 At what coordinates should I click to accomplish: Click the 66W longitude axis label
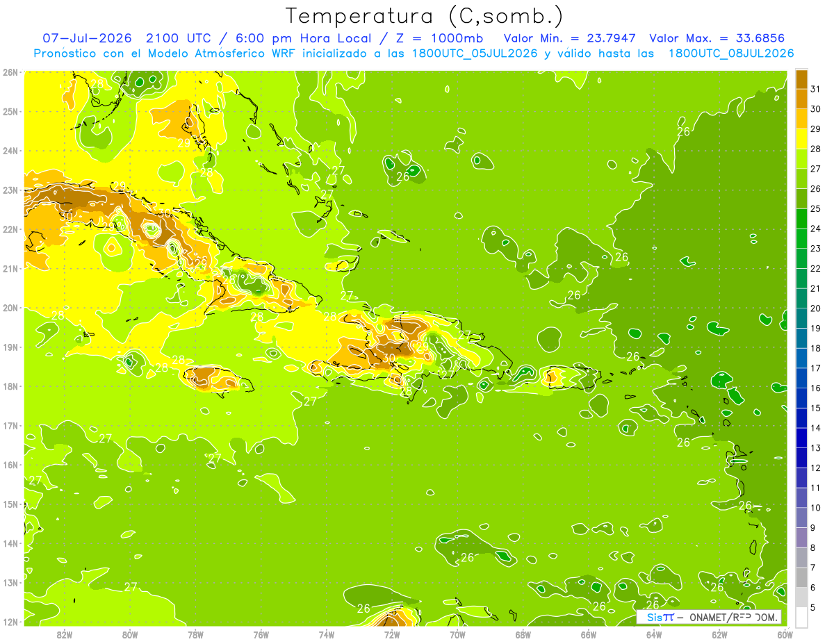coord(589,634)
